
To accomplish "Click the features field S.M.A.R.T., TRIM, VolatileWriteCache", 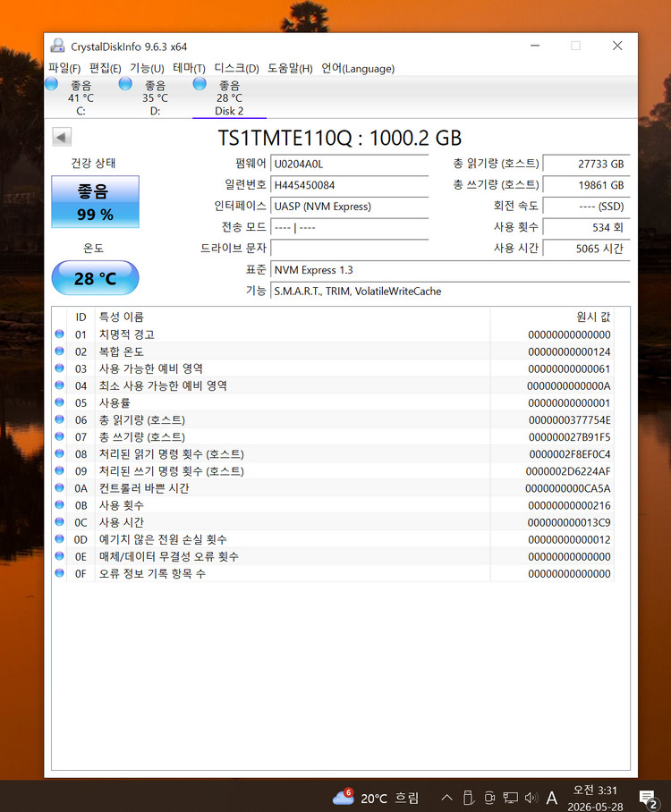I will point(450,291).
